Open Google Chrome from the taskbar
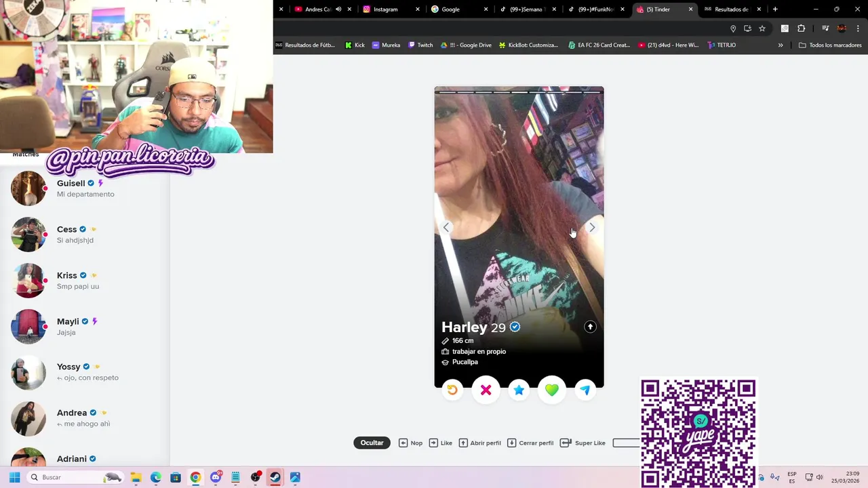This screenshot has height=488, width=868. [195, 477]
